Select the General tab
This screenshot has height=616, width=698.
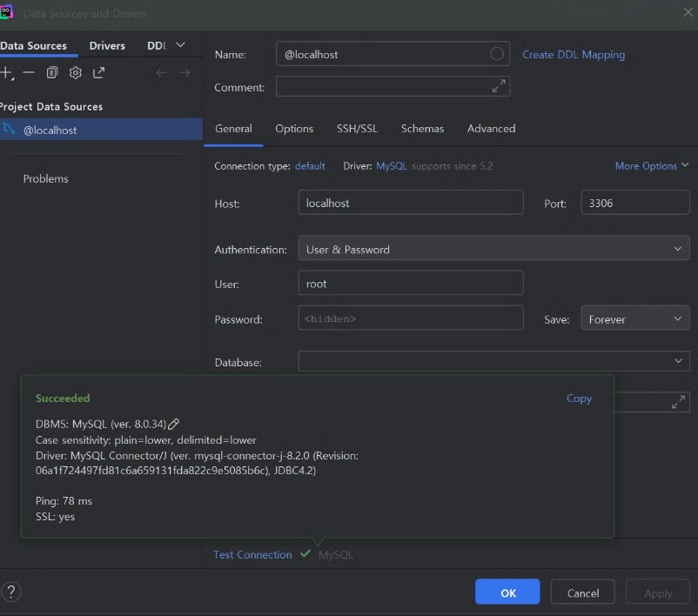click(x=233, y=129)
